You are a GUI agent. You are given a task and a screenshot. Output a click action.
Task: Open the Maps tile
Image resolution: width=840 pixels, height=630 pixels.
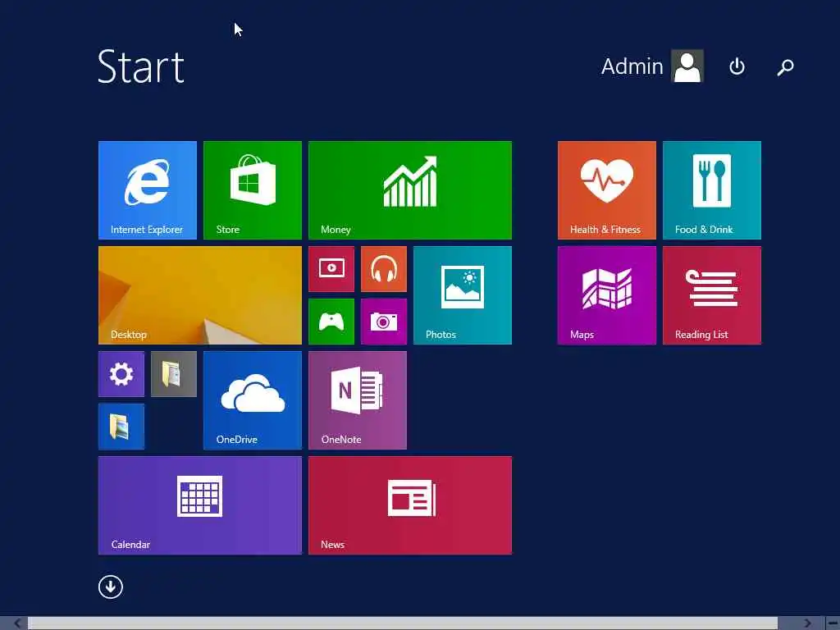pos(606,295)
